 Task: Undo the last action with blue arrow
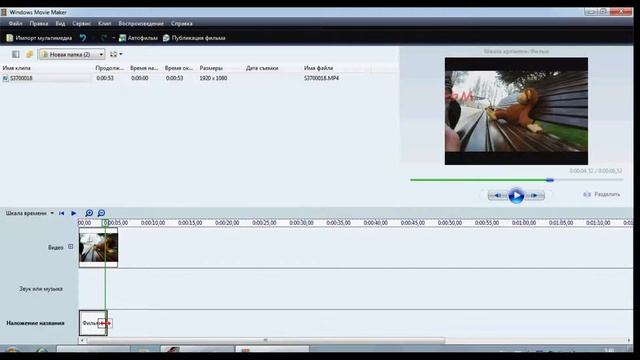(83, 38)
